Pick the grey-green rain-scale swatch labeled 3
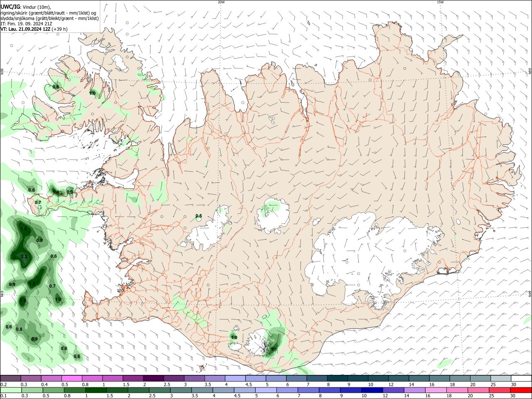This screenshot has width=532, height=399. coord(181,390)
